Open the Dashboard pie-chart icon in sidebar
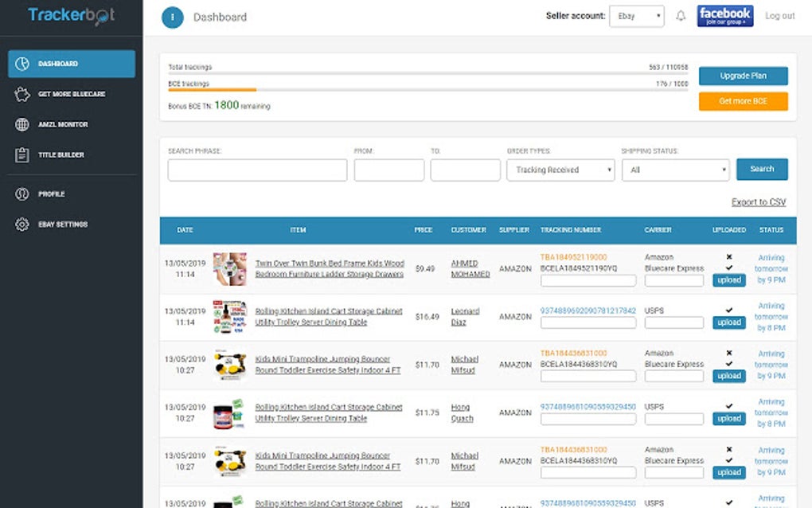This screenshot has height=508, width=812. coord(21,64)
